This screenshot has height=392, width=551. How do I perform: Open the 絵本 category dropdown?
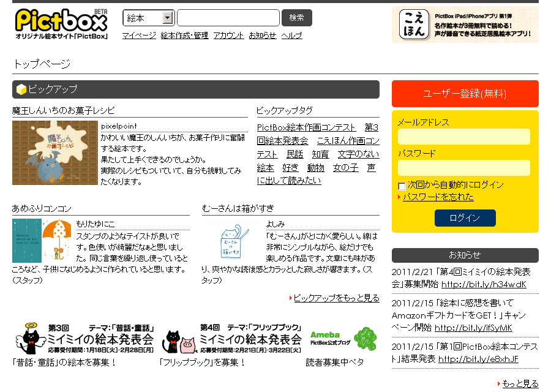pyautogui.click(x=148, y=18)
